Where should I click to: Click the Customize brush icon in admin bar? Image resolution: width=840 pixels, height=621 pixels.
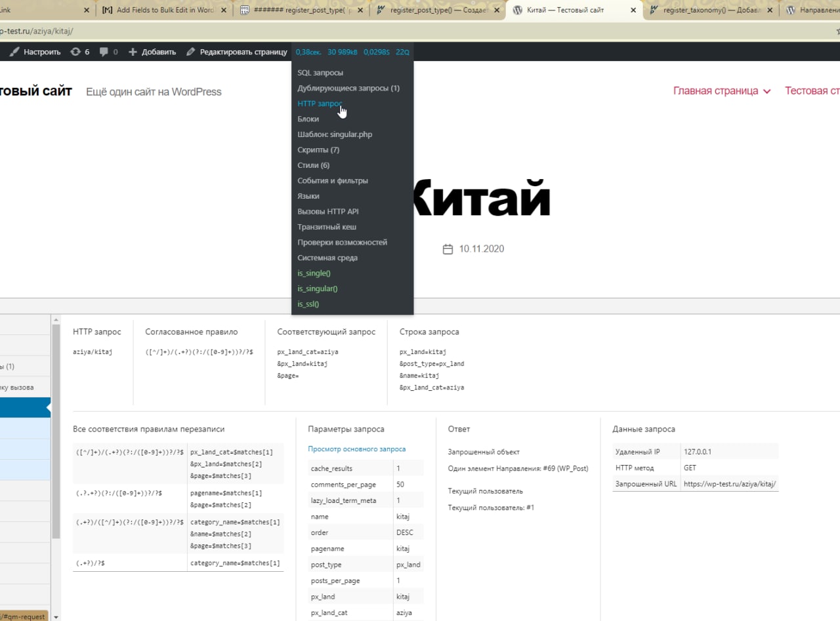click(x=14, y=52)
